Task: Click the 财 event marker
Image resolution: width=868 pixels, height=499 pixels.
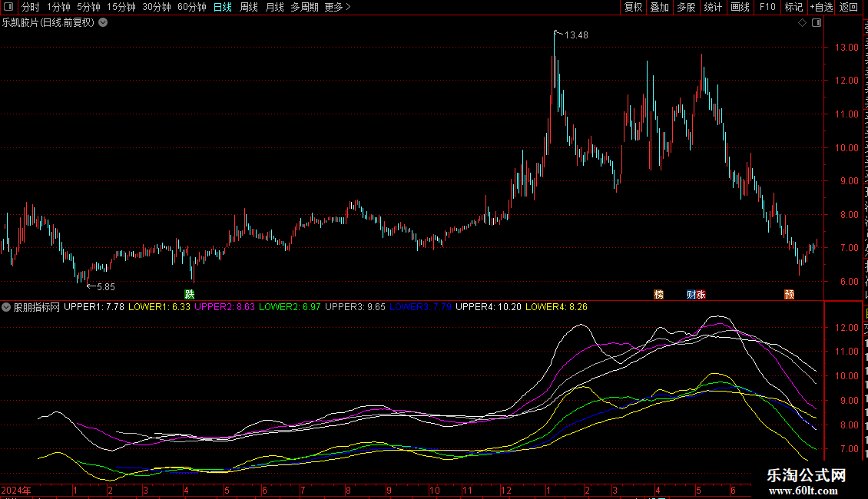Action: [x=691, y=294]
